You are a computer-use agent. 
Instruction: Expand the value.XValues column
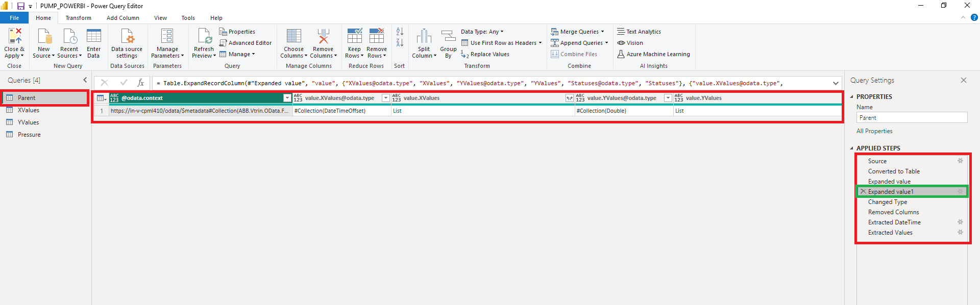click(x=569, y=98)
